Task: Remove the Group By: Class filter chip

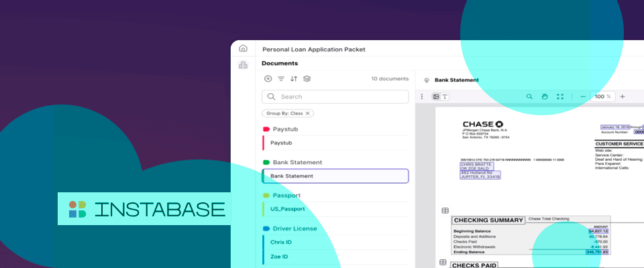Action: point(308,113)
